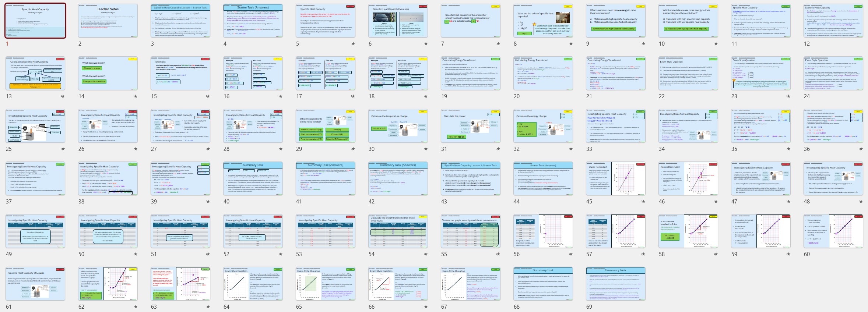The height and width of the screenshot is (312, 868).
Task: Select 'What measurements do we need' slide 29
Action: click(326, 126)
